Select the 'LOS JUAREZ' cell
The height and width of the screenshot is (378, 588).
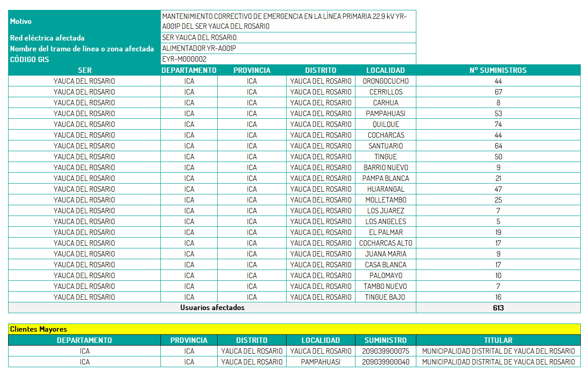[385, 211]
